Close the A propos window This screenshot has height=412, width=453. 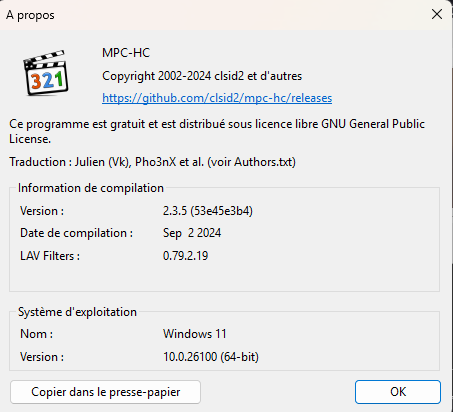tap(437, 14)
